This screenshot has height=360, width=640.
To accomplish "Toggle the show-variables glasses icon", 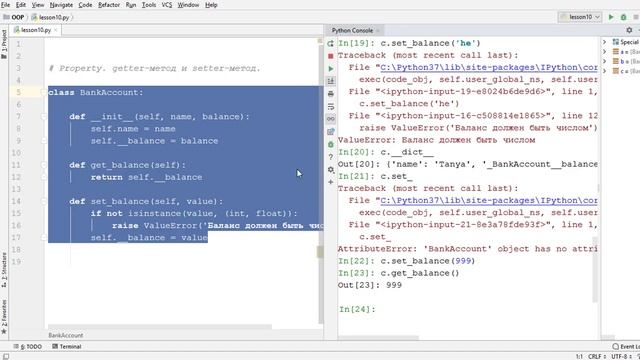I will 331,119.
